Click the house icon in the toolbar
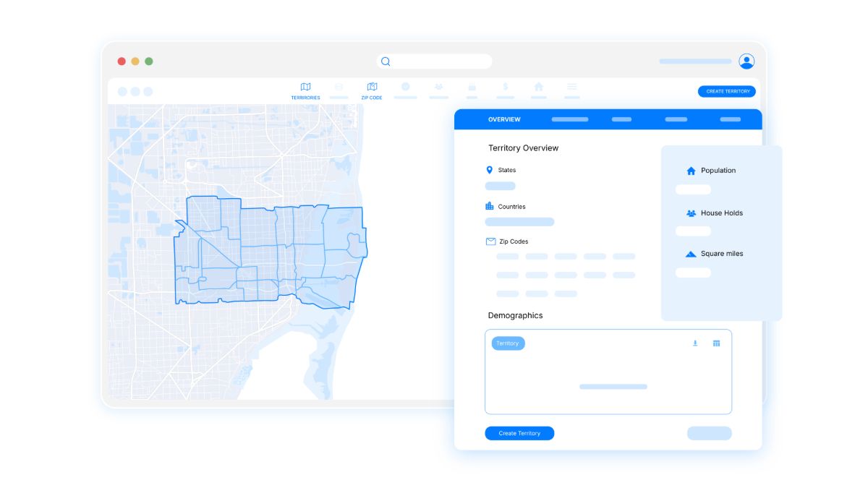The image size is (868, 488). (x=538, y=87)
